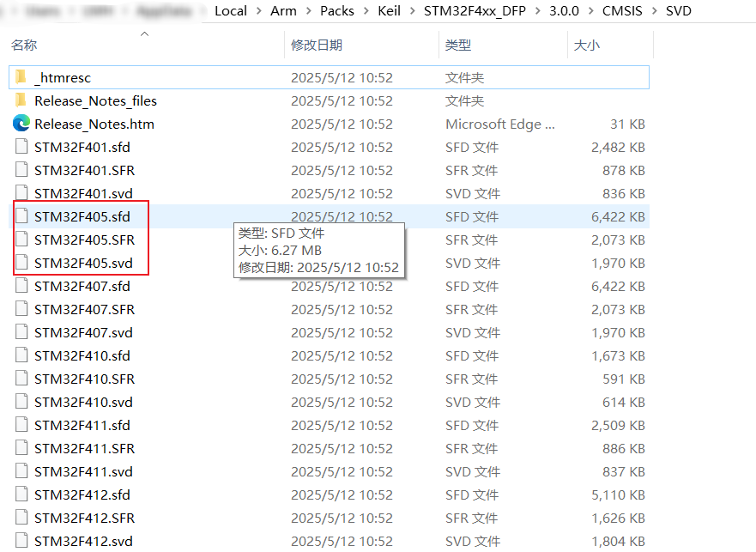Click the SVD breadcrumb segment
The width and height of the screenshot is (756, 552).
pyautogui.click(x=679, y=11)
